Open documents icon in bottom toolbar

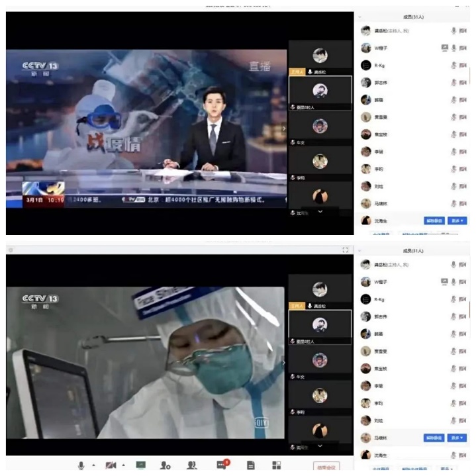(x=251, y=465)
